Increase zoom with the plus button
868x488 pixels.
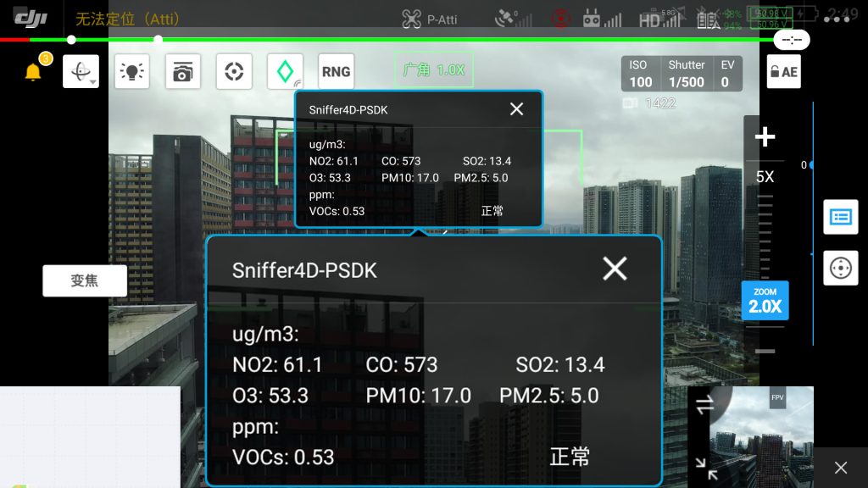765,136
